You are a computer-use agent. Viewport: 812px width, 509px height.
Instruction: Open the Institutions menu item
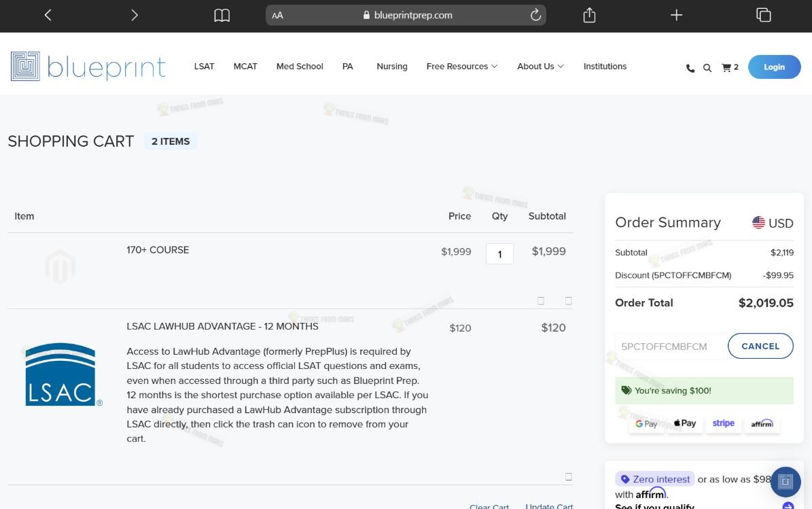tap(605, 67)
